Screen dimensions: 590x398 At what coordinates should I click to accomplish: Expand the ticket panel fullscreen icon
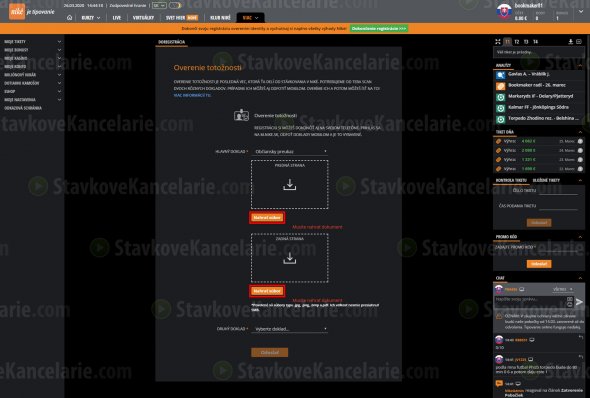(x=498, y=41)
